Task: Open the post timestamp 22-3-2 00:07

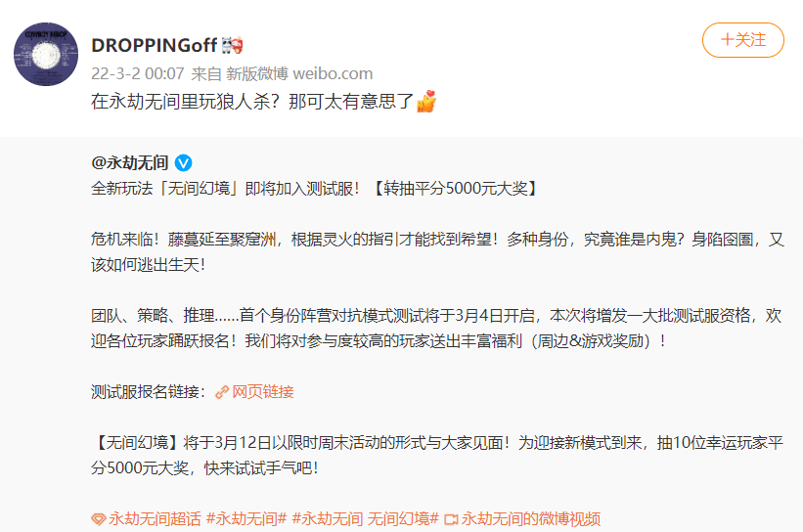Action: tap(137, 73)
